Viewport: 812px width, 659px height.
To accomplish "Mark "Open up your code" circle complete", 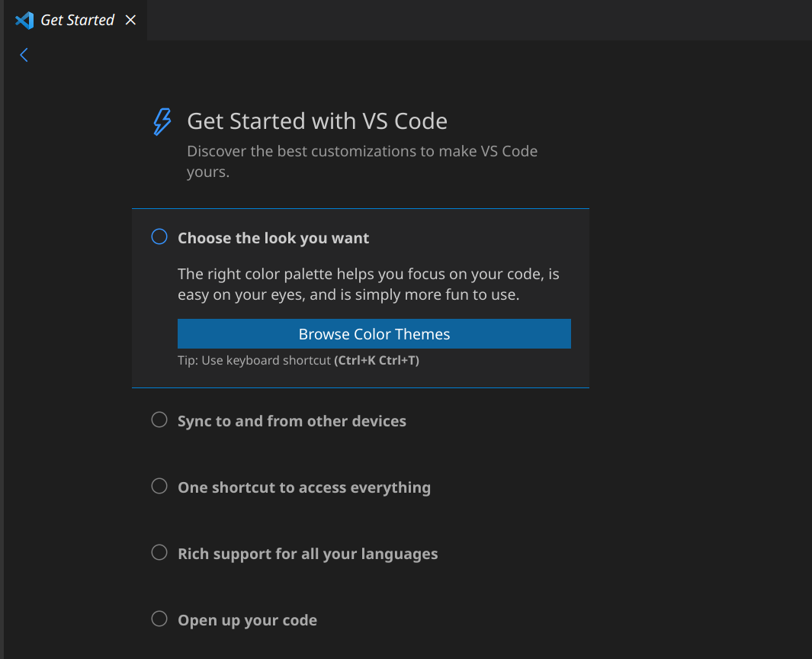I will coord(159,619).
